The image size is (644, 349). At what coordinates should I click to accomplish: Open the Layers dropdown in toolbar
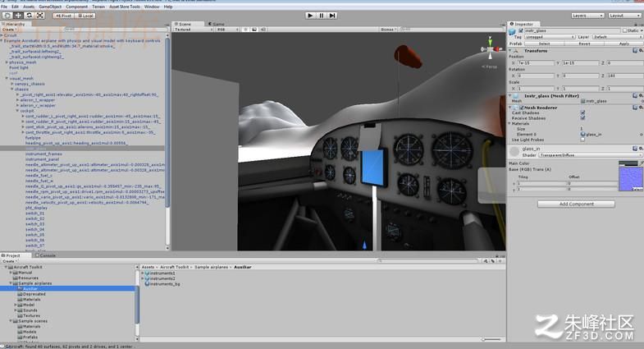coord(587,16)
